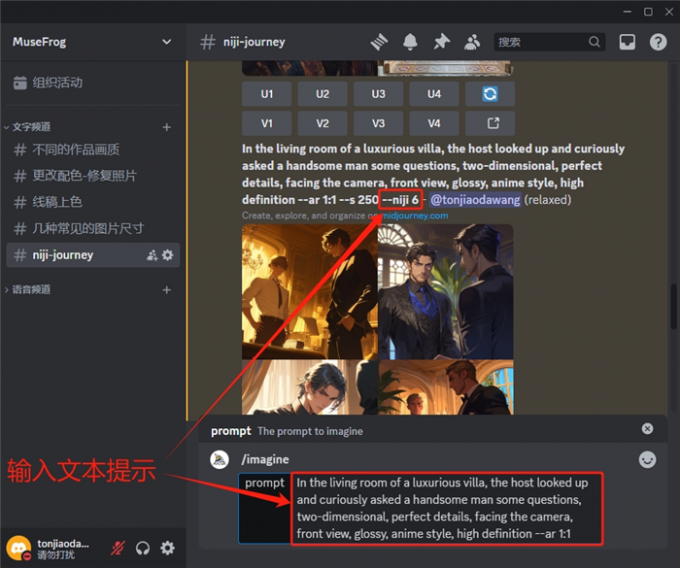Edit niji-journey channel settings gear
Image resolution: width=680 pixels, height=568 pixels.
[x=167, y=255]
